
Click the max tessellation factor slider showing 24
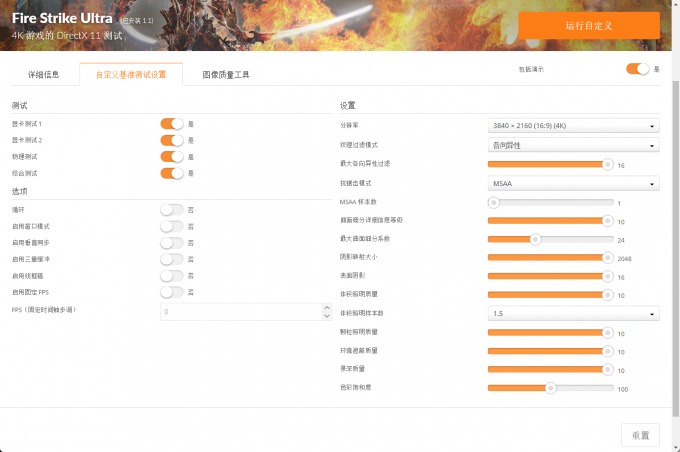point(550,239)
